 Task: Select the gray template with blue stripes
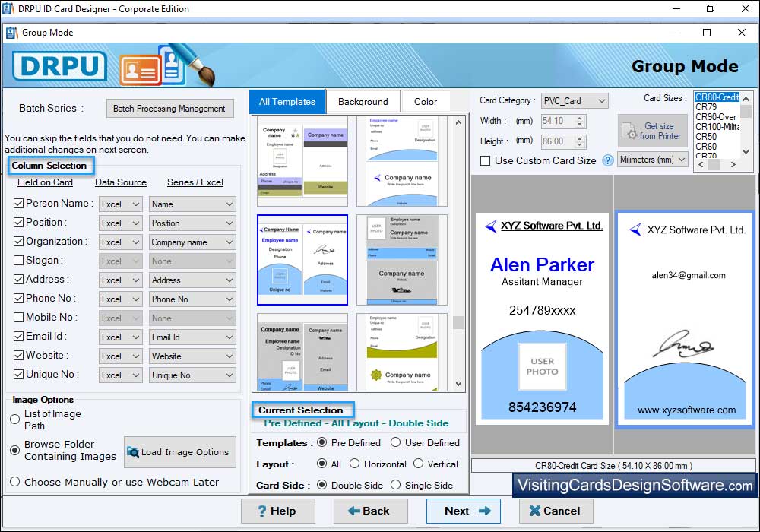click(402, 260)
